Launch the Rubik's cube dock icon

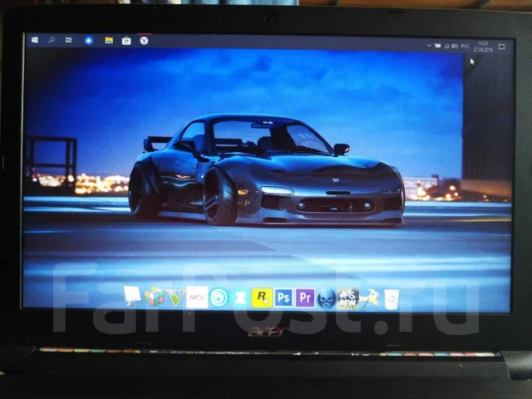point(154,296)
